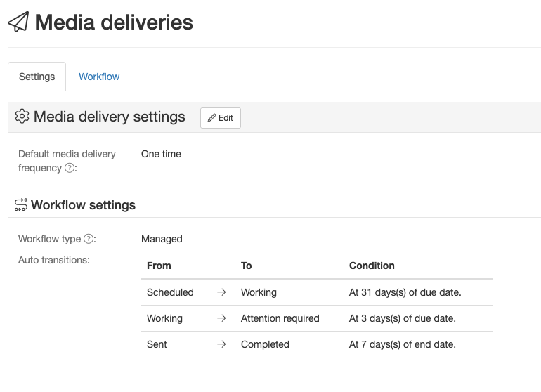Click the At 31 days of due date condition
This screenshot has width=541, height=392.
pyautogui.click(x=405, y=292)
